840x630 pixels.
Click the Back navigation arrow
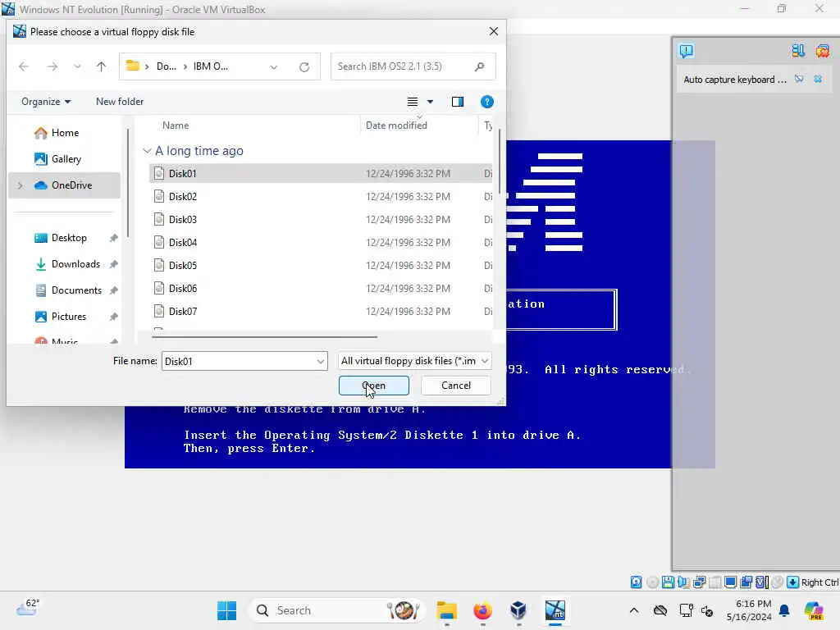pos(24,66)
